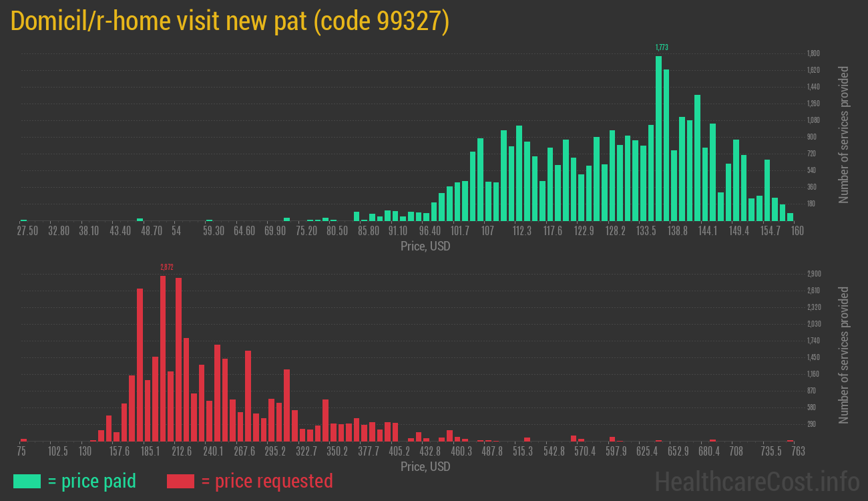Open the HealthcareCost.info watermark link
This screenshot has height=501, width=868.
(x=756, y=481)
